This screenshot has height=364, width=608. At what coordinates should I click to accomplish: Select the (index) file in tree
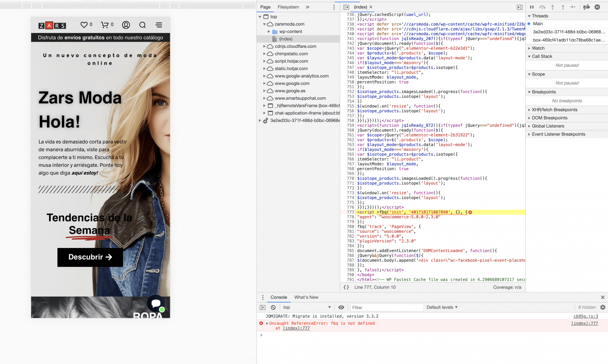point(285,39)
